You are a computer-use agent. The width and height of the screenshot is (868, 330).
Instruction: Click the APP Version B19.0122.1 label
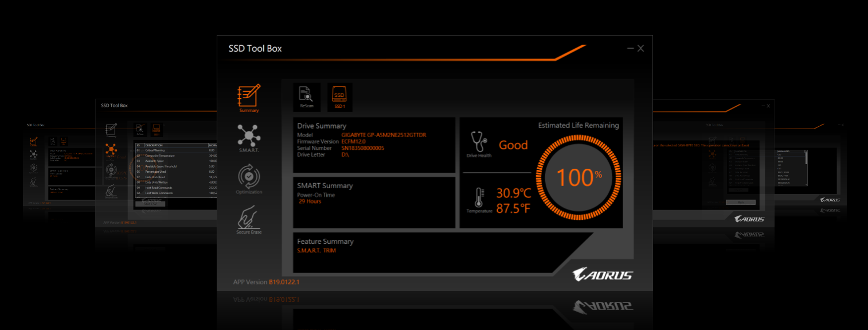267,282
